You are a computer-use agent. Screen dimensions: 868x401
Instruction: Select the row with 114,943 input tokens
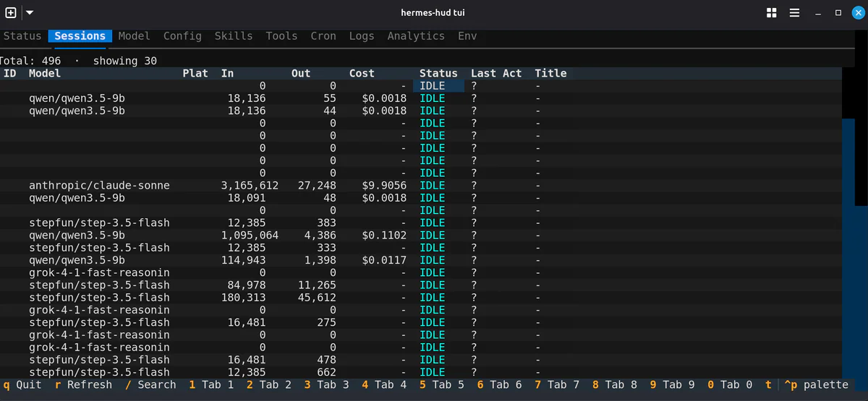pyautogui.click(x=421, y=260)
